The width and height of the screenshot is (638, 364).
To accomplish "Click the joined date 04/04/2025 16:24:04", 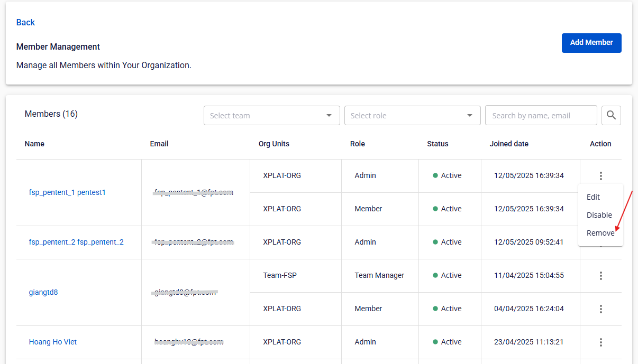I will coord(529,309).
